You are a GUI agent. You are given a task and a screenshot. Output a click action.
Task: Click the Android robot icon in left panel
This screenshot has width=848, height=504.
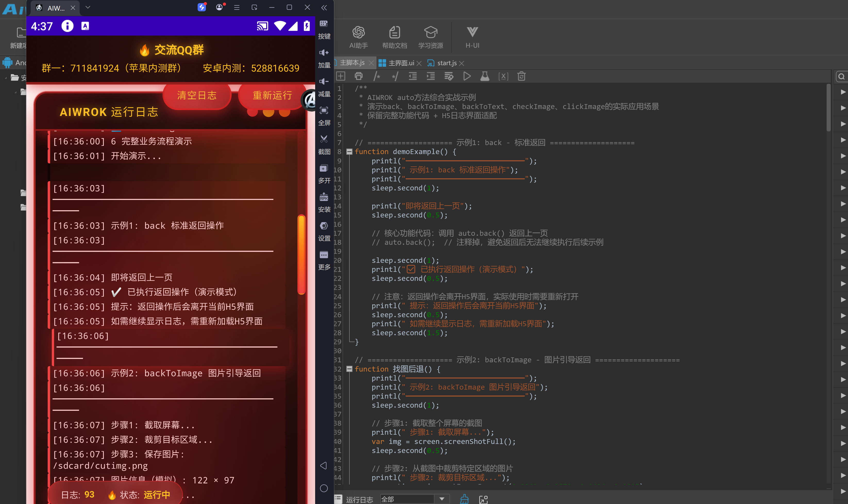tap(7, 63)
